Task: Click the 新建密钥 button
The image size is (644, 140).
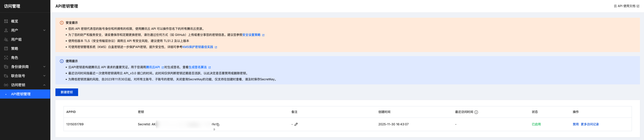Action: [x=67, y=92]
